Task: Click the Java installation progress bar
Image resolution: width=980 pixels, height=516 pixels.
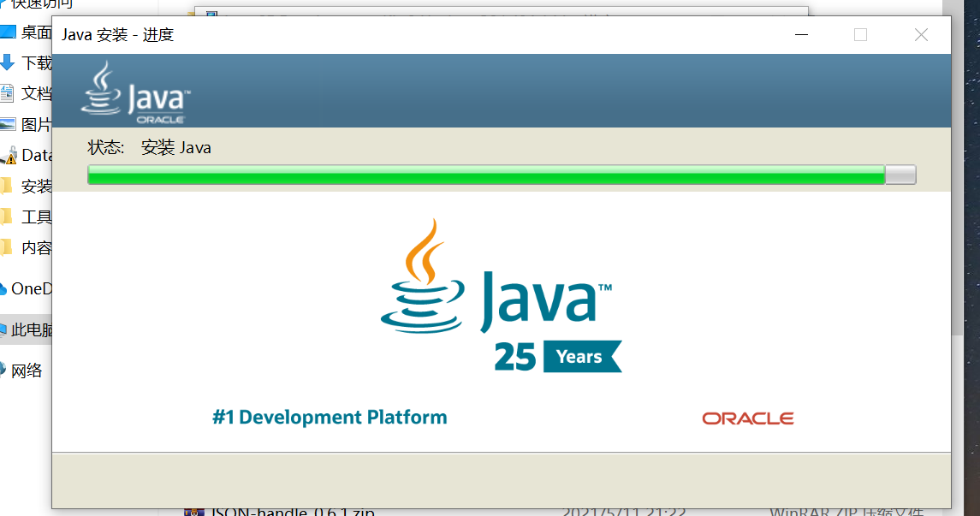Action: point(502,175)
